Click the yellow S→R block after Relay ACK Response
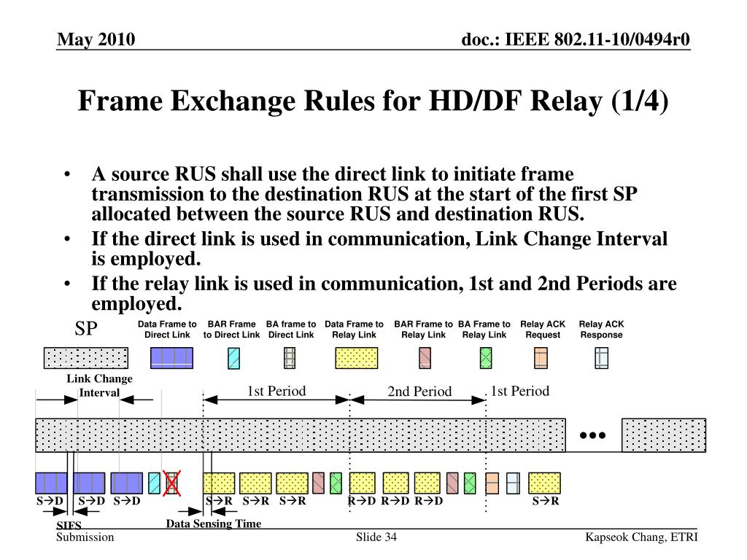Screen dimensions: 747x560 pyautogui.click(x=544, y=483)
